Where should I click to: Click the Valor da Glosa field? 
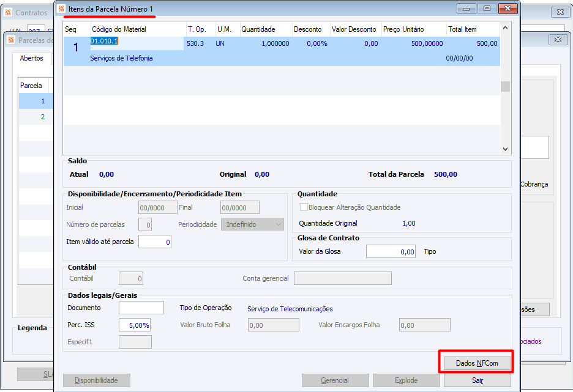(391, 251)
